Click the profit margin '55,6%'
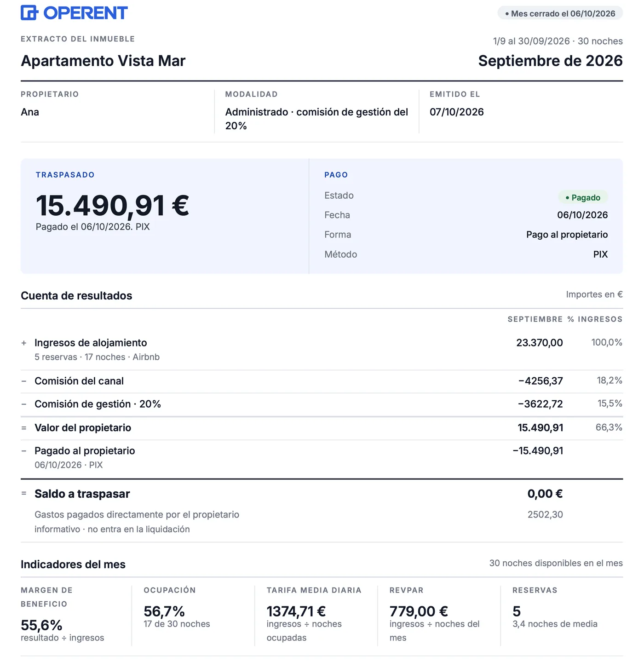This screenshot has height=668, width=644. [x=41, y=625]
